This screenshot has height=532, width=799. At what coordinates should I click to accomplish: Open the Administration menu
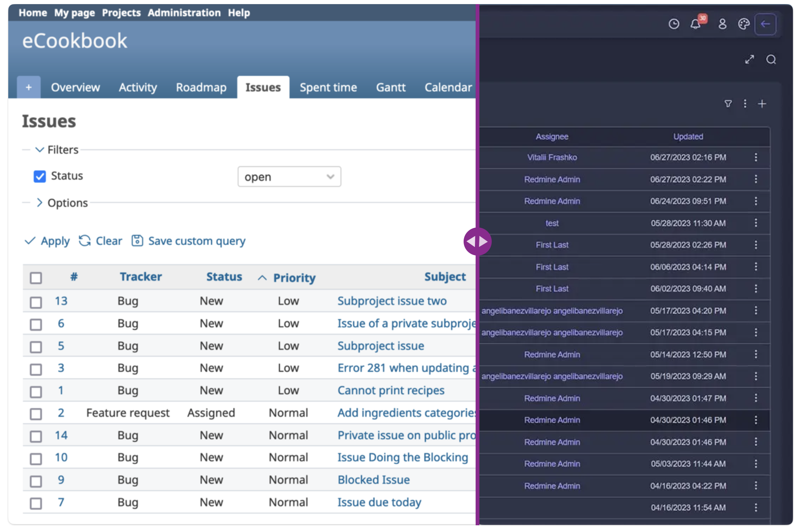(x=184, y=12)
